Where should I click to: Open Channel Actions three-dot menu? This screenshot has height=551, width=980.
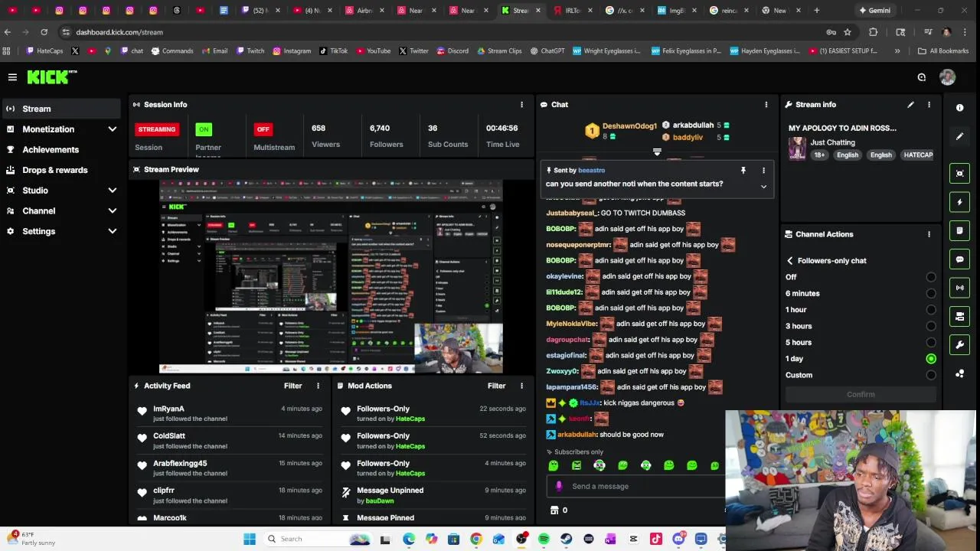click(929, 235)
